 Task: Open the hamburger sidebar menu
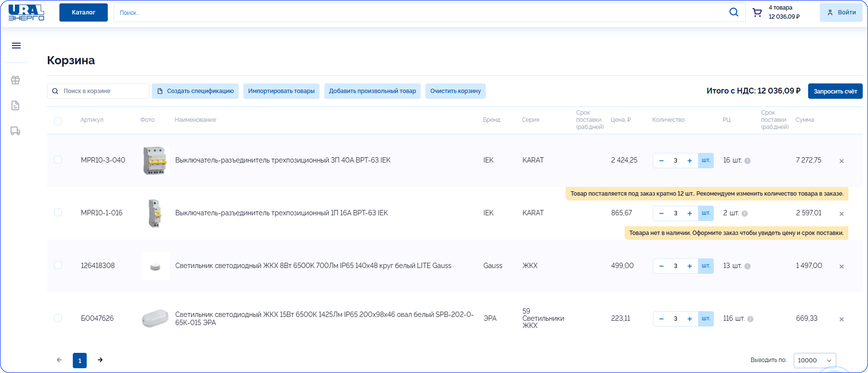pos(16,46)
